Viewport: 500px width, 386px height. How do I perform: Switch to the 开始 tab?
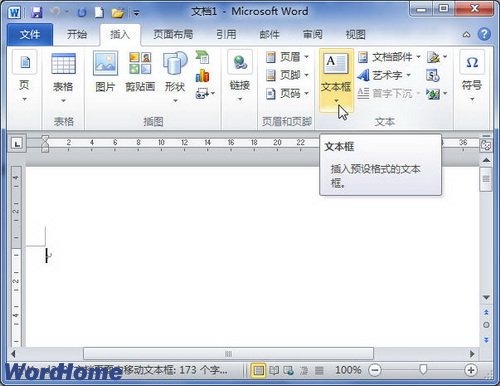pos(77,34)
